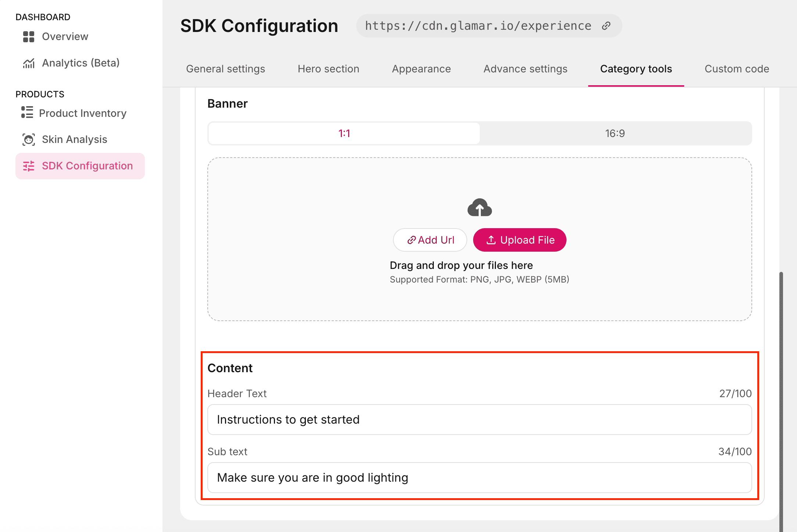Screen dimensions: 797x532
Task: Click the cloud upload icon
Action: (x=479, y=208)
